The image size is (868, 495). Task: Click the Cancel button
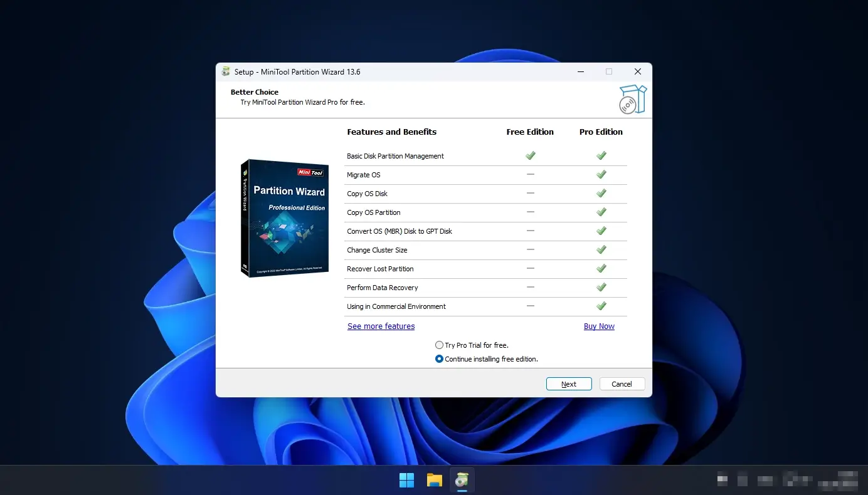pos(622,384)
